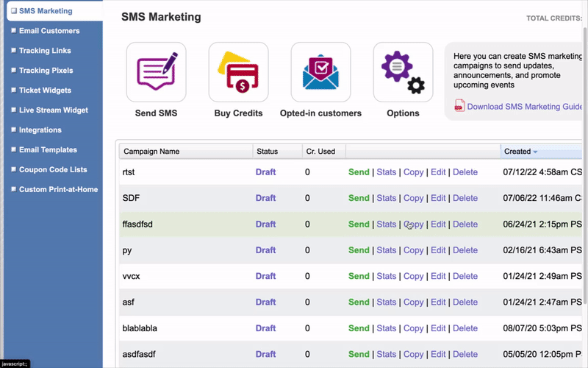The image size is (588, 368).
Task: Delete the py campaign
Action: coord(465,250)
